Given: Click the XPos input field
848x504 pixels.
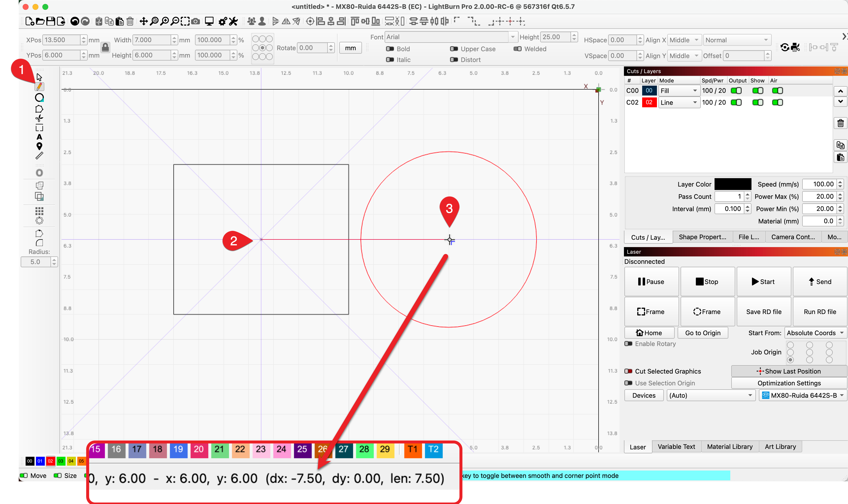Looking at the screenshot, I should [62, 40].
